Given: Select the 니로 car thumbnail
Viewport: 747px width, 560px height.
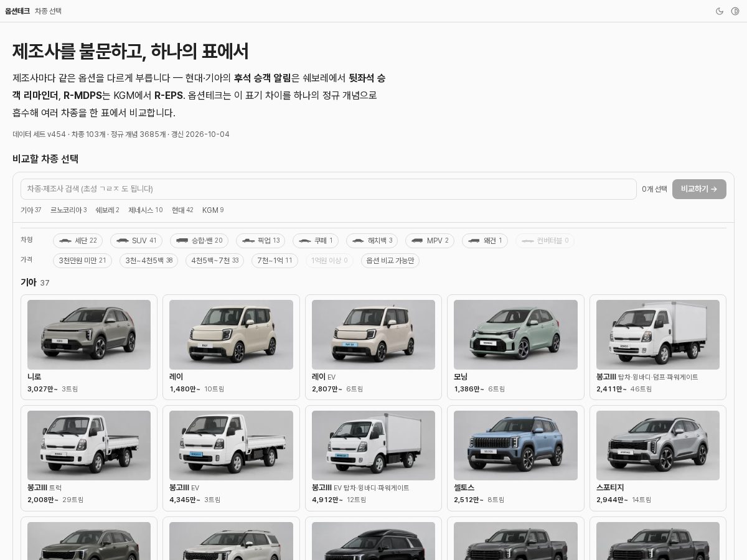Looking at the screenshot, I should click(x=89, y=335).
